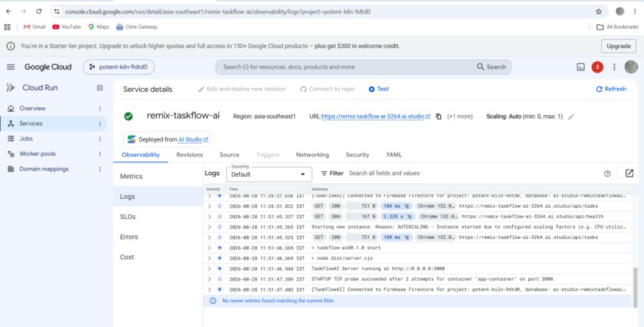Screen dimensions: 644x327
Task: Collapse Cloud Run side panel icon
Action: coord(100,87)
